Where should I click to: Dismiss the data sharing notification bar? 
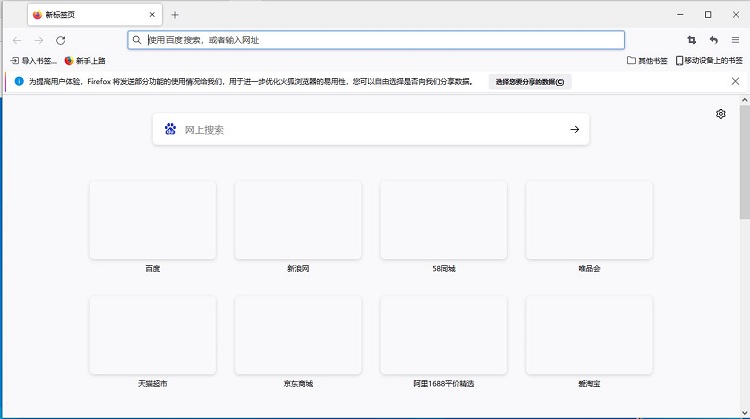(x=735, y=81)
